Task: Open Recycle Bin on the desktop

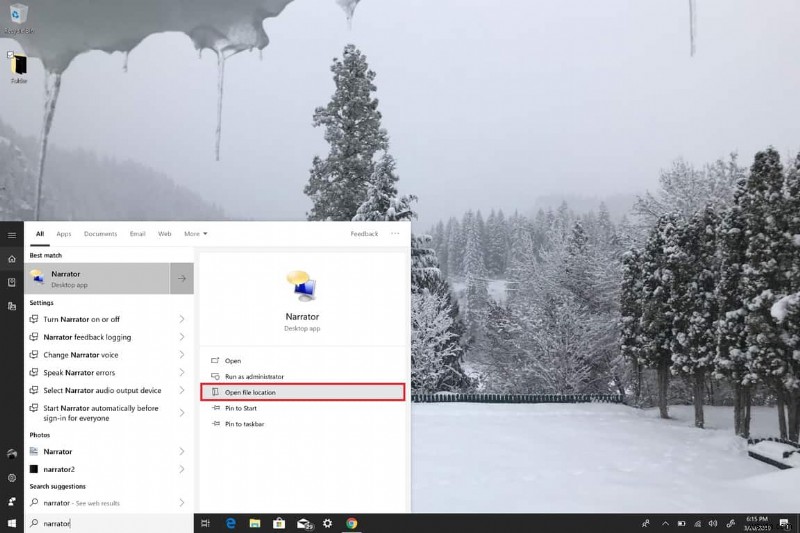Action: click(x=18, y=18)
